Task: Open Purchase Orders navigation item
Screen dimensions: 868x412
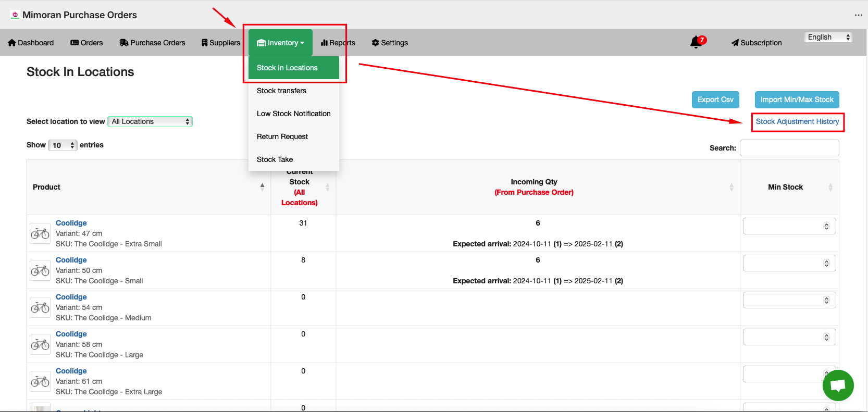Action: pyautogui.click(x=153, y=43)
